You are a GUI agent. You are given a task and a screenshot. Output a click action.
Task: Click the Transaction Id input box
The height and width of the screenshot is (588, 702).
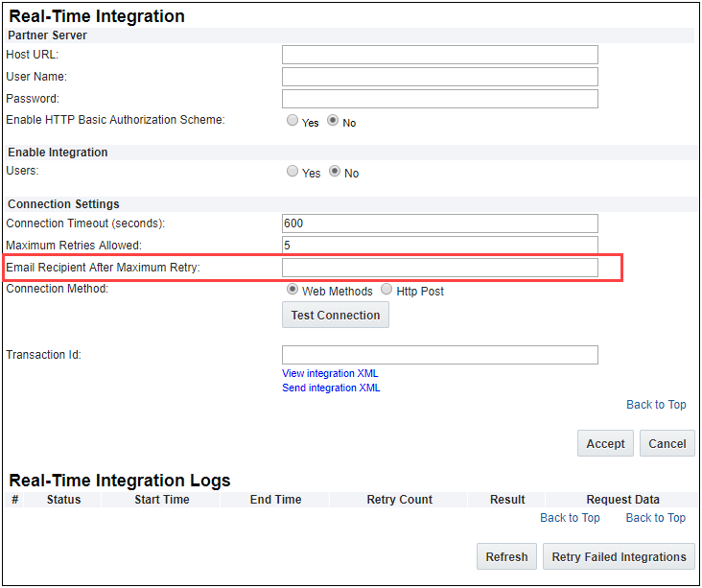pyautogui.click(x=439, y=355)
